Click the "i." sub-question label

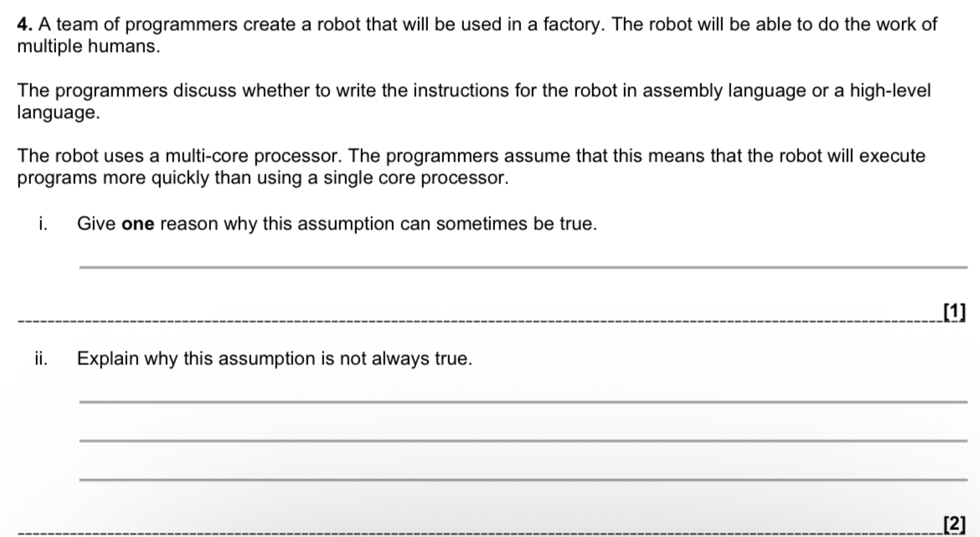click(42, 225)
